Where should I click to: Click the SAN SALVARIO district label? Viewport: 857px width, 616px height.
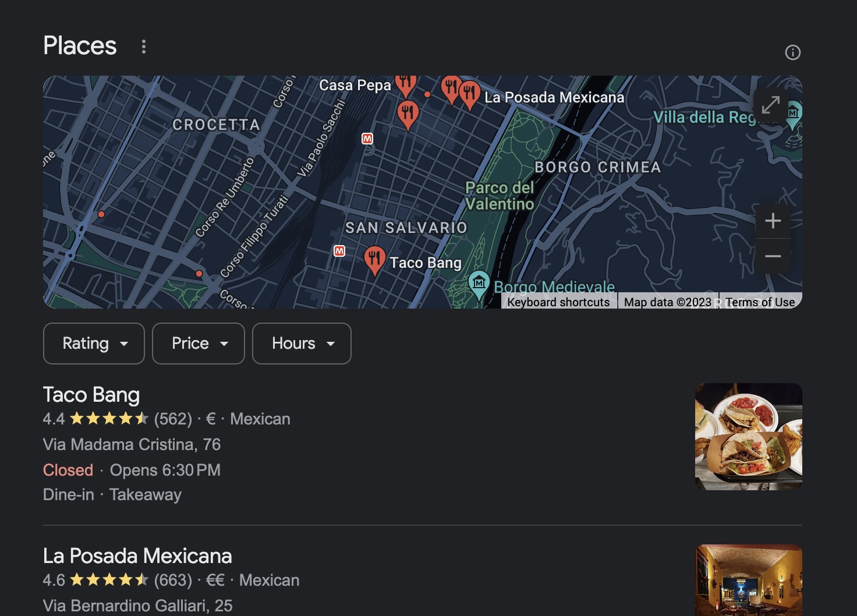(406, 228)
